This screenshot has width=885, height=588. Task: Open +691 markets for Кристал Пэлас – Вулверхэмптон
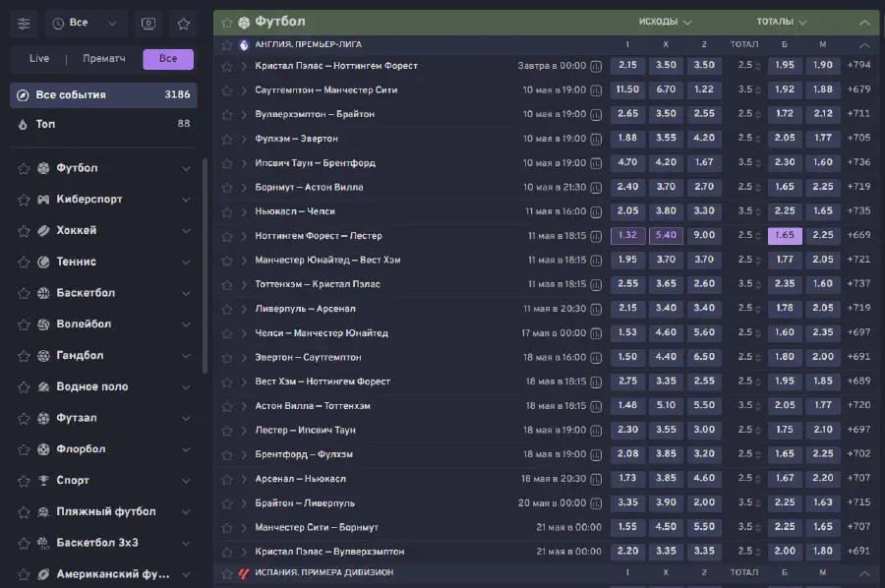pyautogui.click(x=858, y=552)
